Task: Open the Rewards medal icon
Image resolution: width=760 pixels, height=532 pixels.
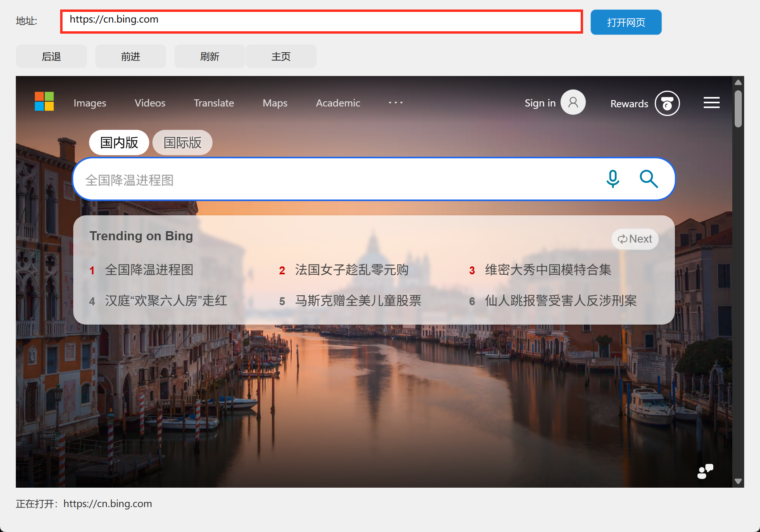Action: [x=667, y=103]
